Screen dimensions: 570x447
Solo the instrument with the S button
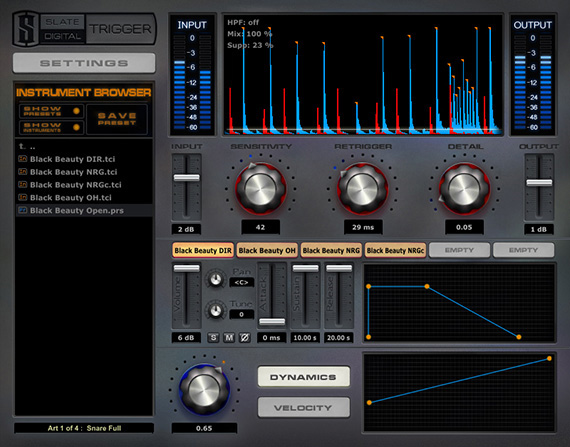click(x=213, y=338)
